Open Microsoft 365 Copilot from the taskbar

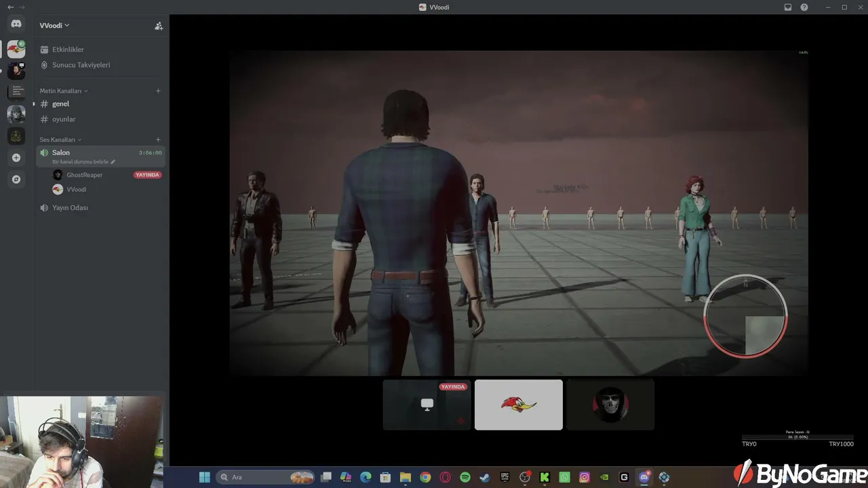click(x=346, y=477)
